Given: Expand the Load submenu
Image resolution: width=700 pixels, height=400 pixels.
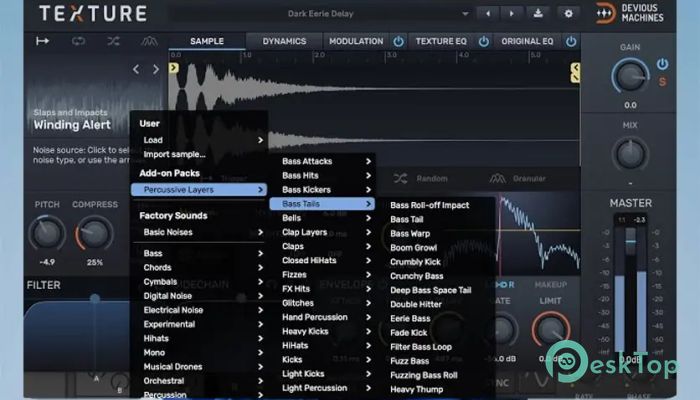Looking at the screenshot, I should tap(199, 140).
